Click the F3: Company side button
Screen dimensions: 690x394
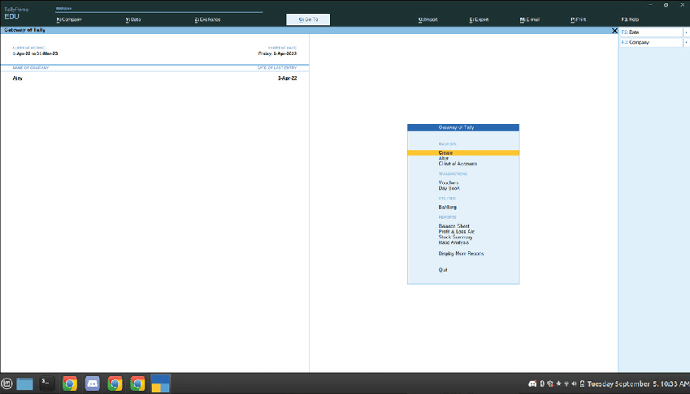coord(651,42)
